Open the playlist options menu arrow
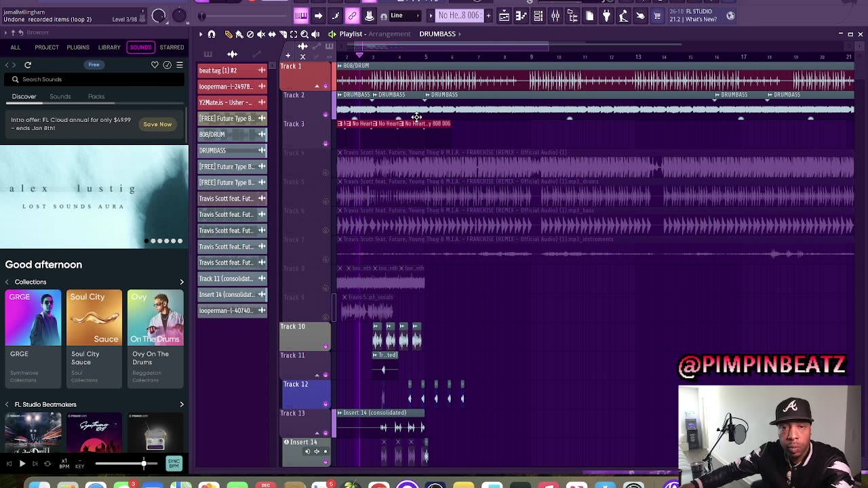 tap(201, 34)
